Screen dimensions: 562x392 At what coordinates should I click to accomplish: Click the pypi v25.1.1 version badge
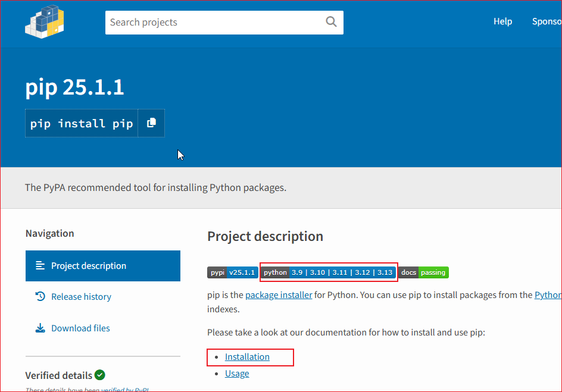[232, 272]
